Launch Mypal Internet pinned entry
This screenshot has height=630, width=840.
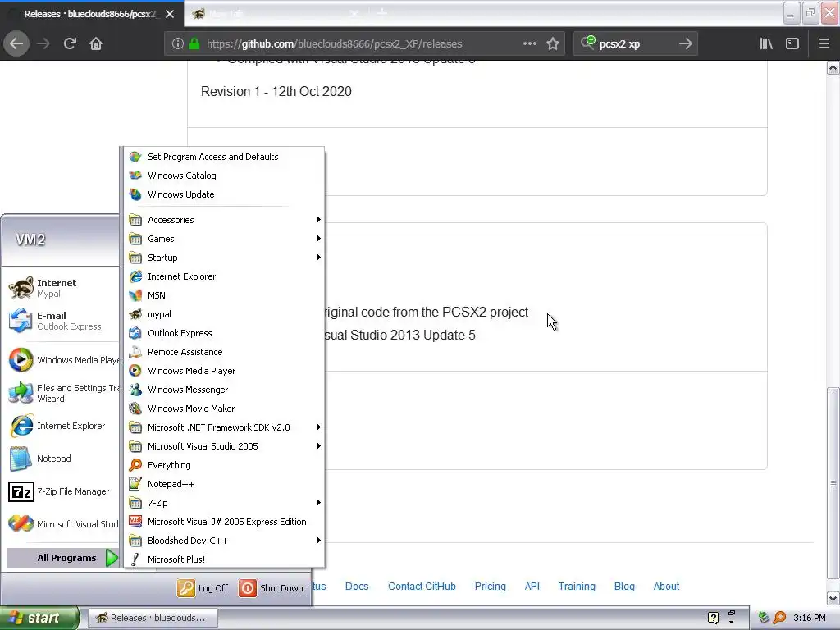63,288
